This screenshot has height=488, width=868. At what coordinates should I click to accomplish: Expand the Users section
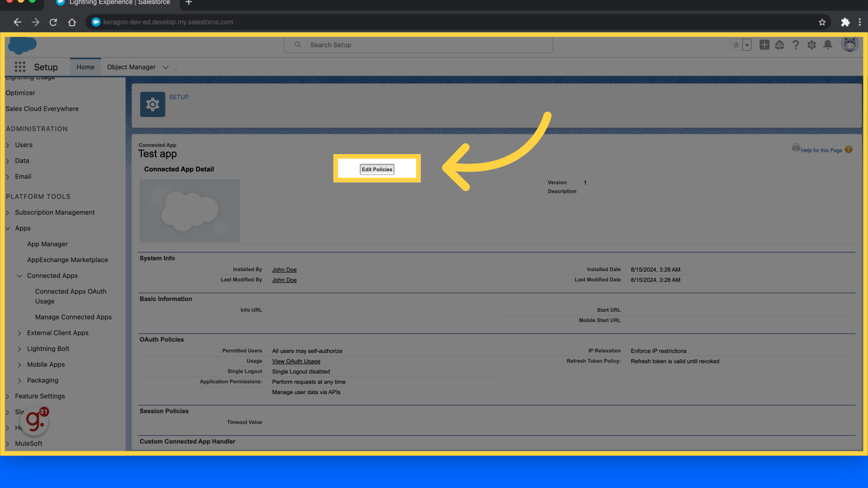click(7, 145)
